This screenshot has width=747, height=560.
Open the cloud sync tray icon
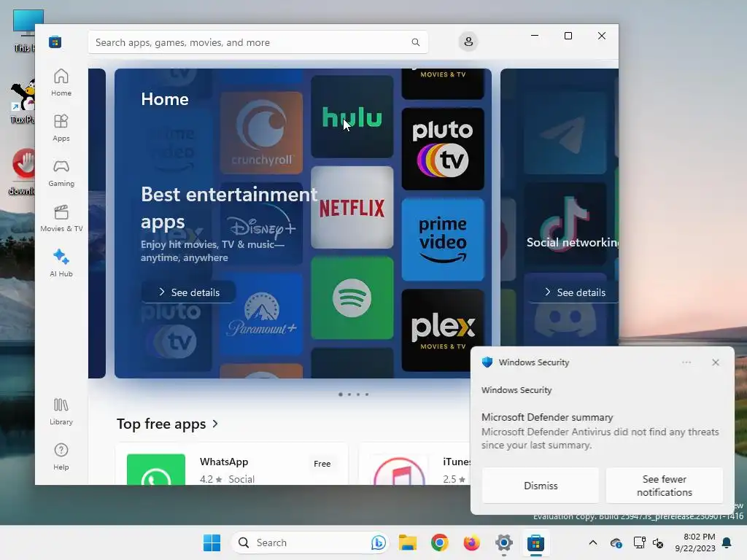(616, 542)
